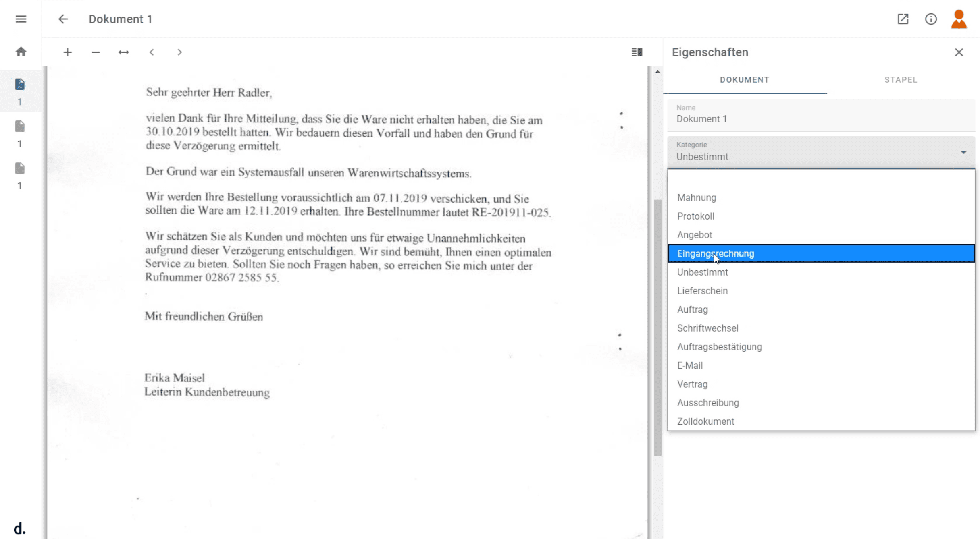
Task: Select the blank entry atop category list
Action: (x=821, y=179)
